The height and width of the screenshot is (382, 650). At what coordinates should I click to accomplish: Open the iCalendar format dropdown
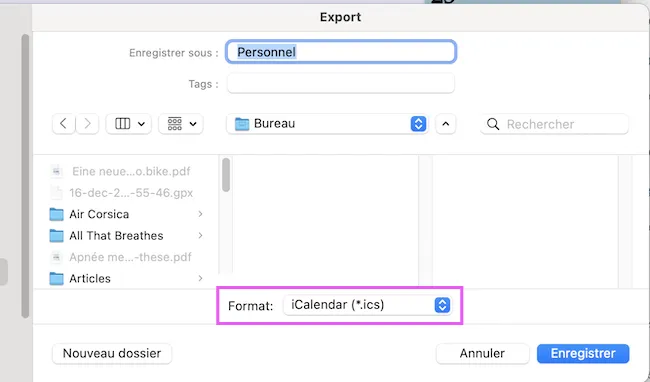click(367, 305)
